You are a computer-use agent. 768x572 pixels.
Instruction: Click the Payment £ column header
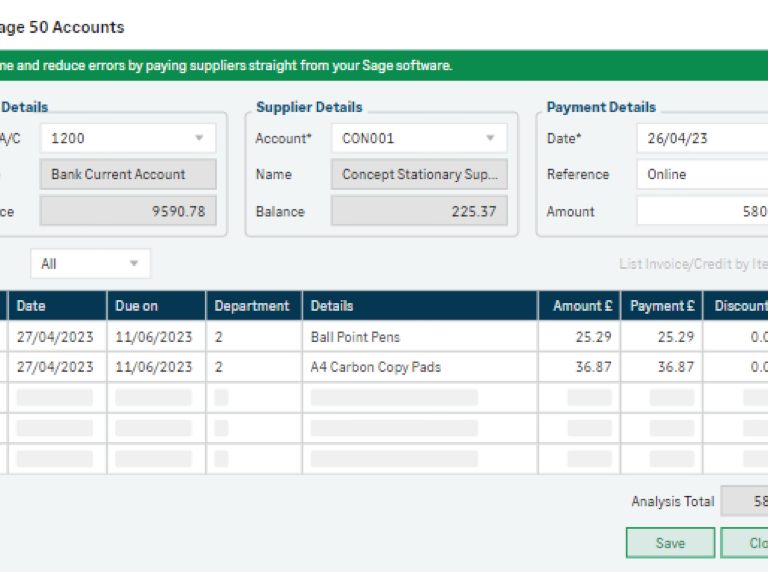(x=662, y=306)
